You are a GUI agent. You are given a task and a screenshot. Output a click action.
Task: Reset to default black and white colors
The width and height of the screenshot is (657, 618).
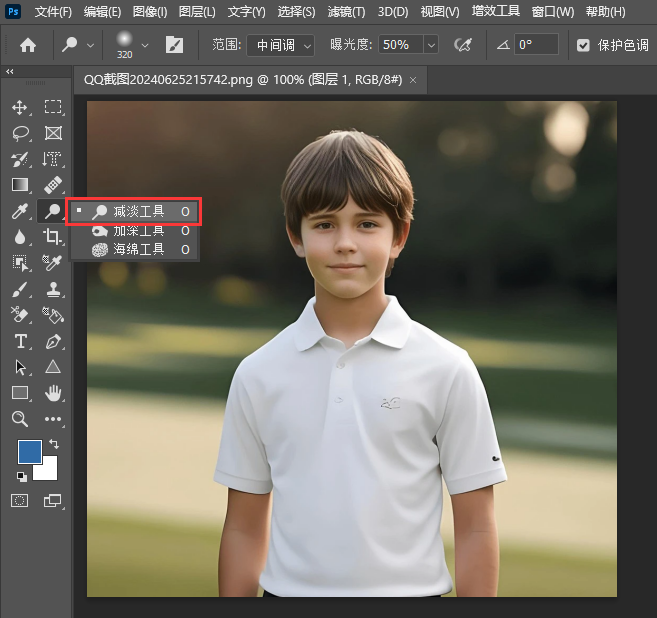22,477
